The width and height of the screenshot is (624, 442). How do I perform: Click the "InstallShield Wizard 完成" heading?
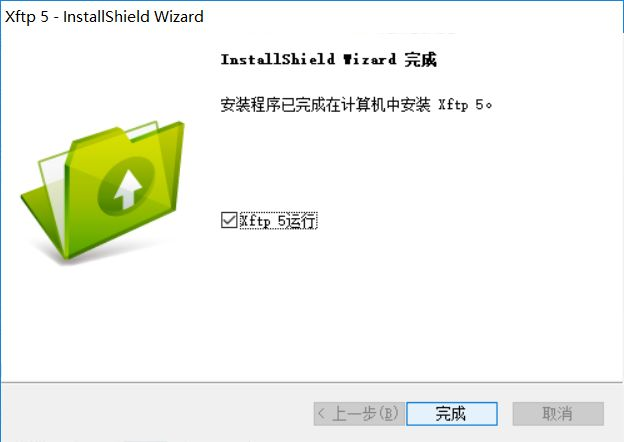(329, 60)
